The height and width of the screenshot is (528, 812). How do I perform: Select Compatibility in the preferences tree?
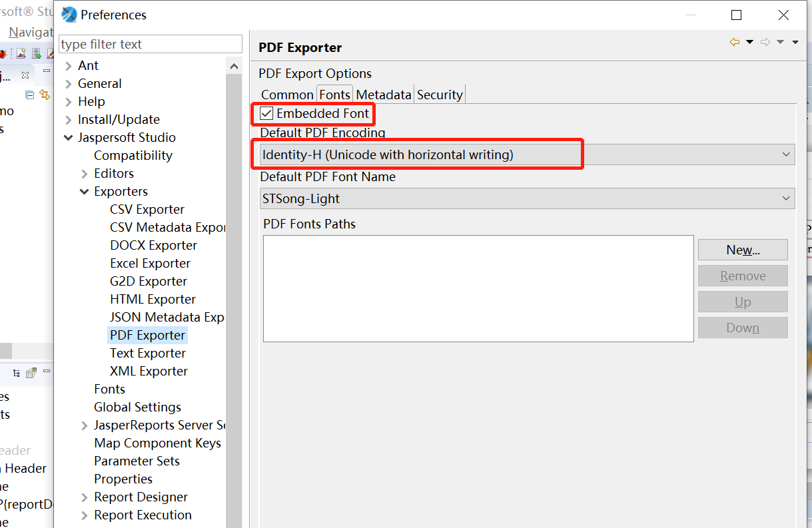133,156
